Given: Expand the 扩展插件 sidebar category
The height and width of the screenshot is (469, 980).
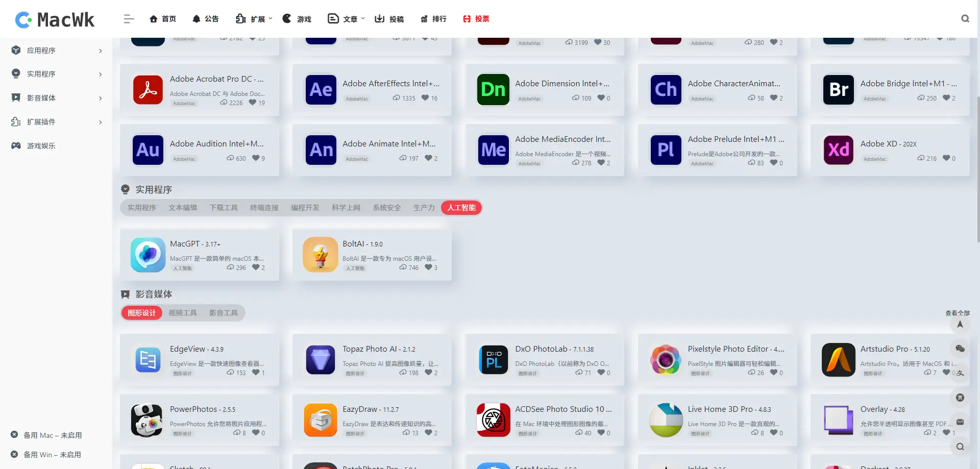Looking at the screenshot, I should [56, 122].
